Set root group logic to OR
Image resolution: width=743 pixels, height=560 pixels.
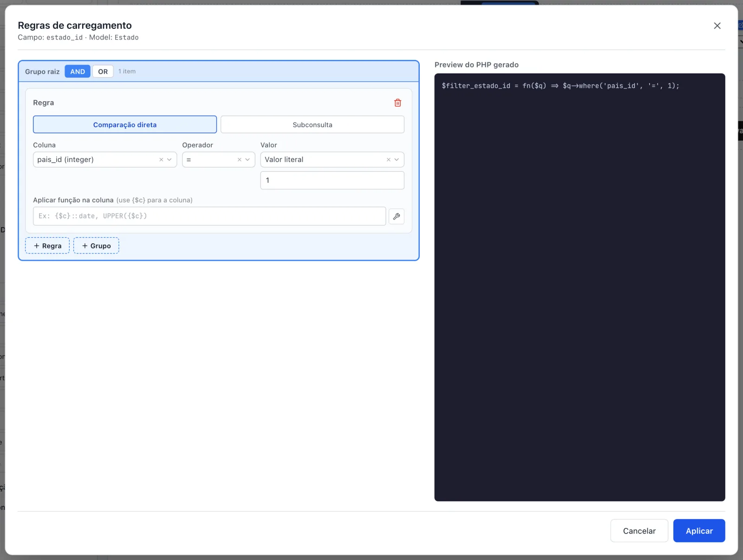tap(103, 72)
